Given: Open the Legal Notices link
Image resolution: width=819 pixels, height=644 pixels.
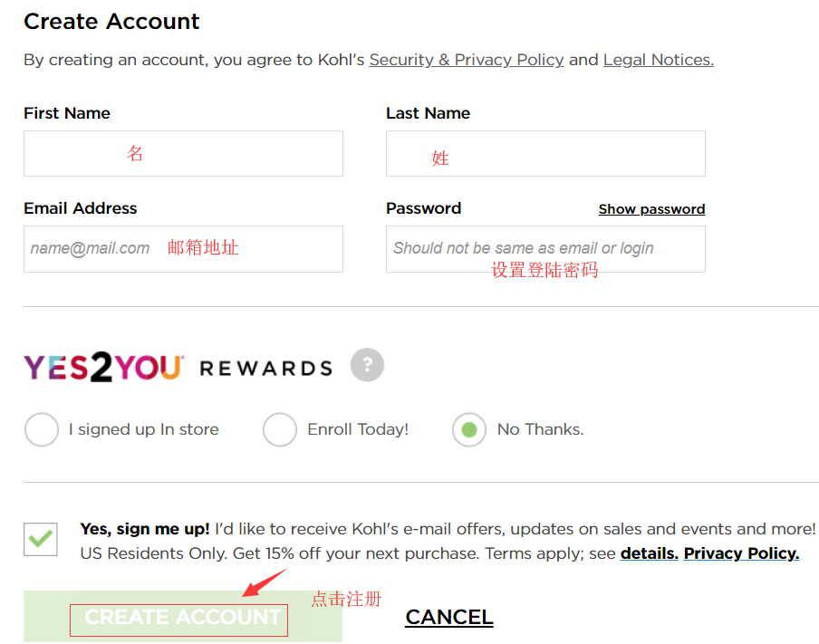Looking at the screenshot, I should (659, 60).
